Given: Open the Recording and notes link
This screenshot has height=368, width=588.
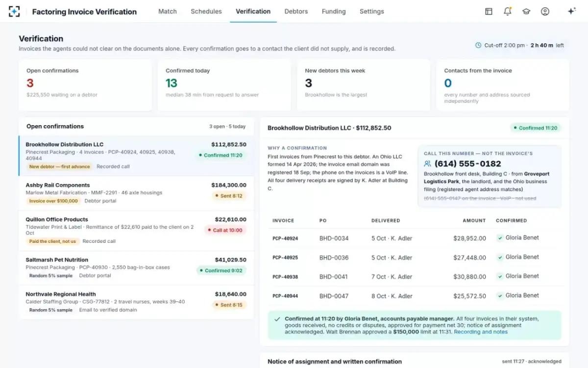Looking at the screenshot, I should (481, 332).
